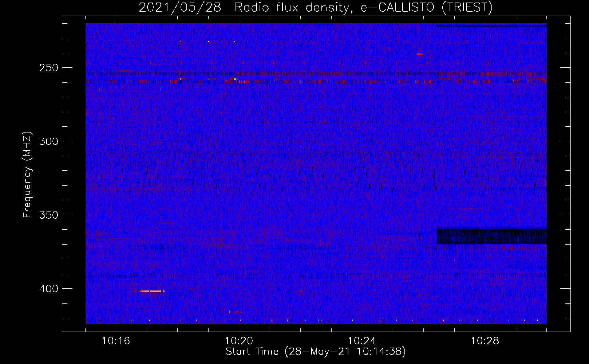589x364 pixels.
Task: Click the 250 frequency tick label
Action: (x=49, y=68)
